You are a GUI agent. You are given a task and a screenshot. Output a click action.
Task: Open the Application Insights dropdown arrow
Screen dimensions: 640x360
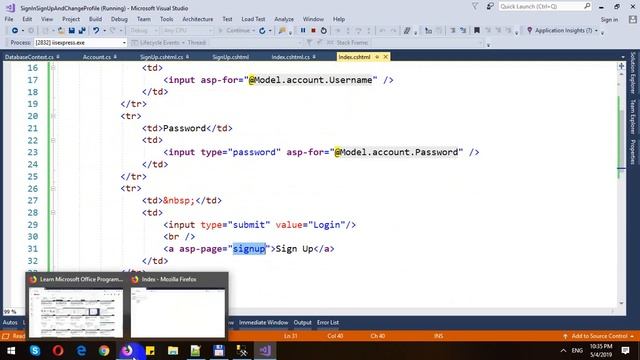(596, 31)
